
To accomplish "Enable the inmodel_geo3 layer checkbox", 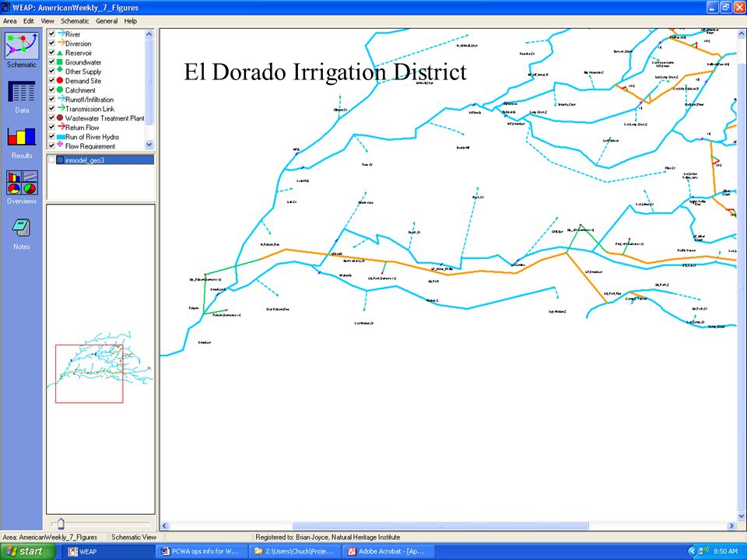I will 51,160.
